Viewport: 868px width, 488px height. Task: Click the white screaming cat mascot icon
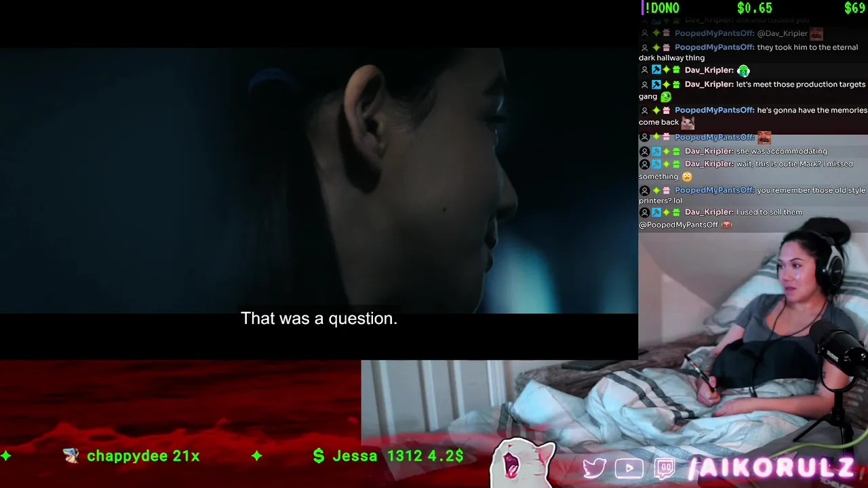pos(523,464)
